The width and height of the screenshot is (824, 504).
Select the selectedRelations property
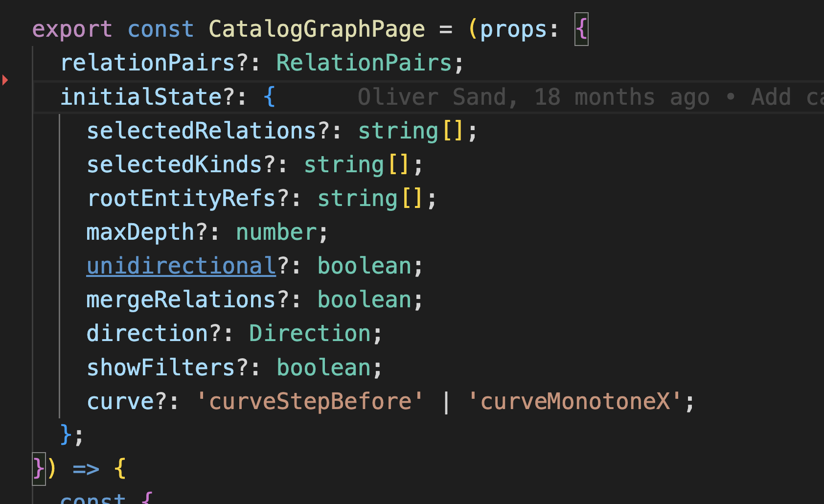[201, 130]
